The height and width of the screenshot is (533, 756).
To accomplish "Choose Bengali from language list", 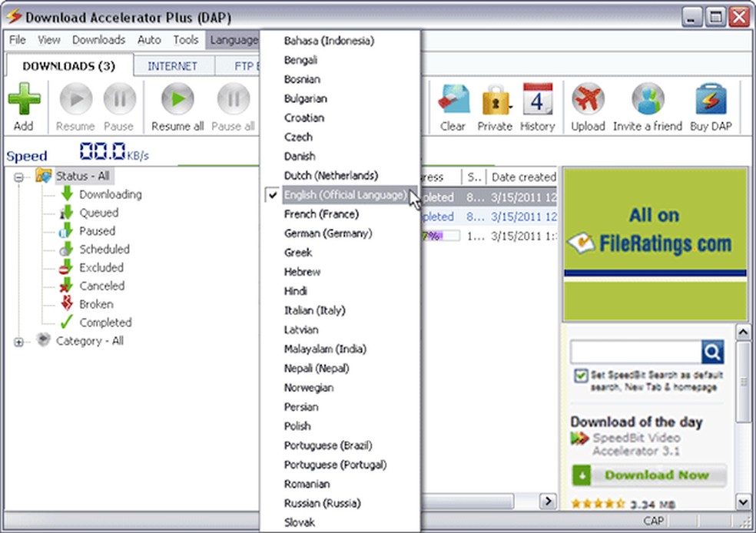I will pyautogui.click(x=340, y=60).
